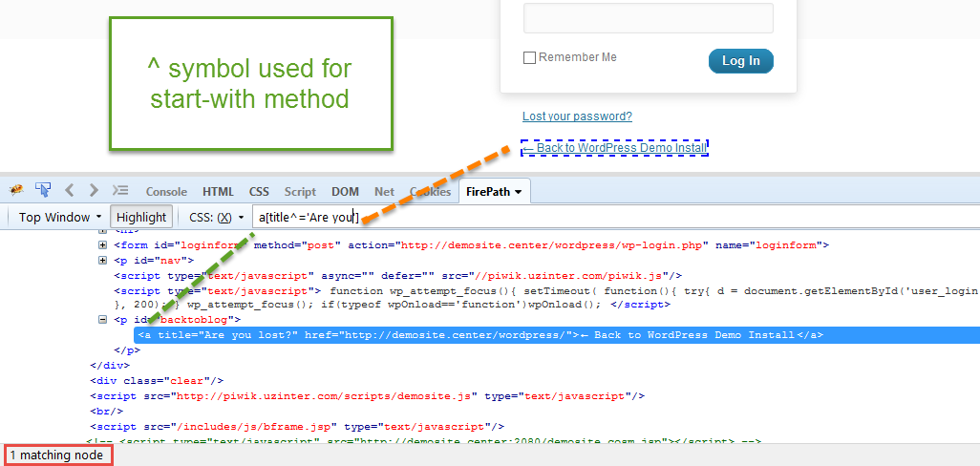Go back using the left arrow icon
The width and height of the screenshot is (980, 466).
tap(70, 191)
